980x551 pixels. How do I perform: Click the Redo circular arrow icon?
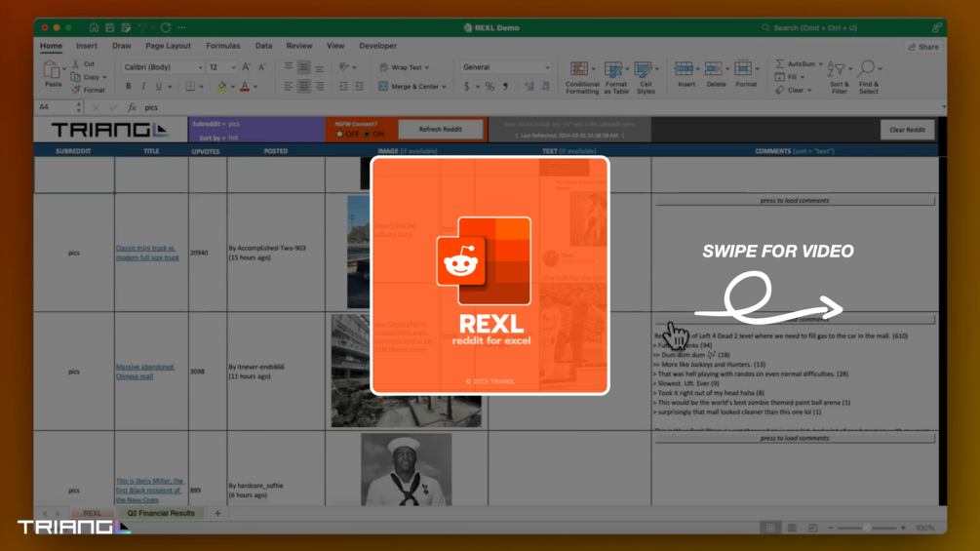[x=166, y=27]
